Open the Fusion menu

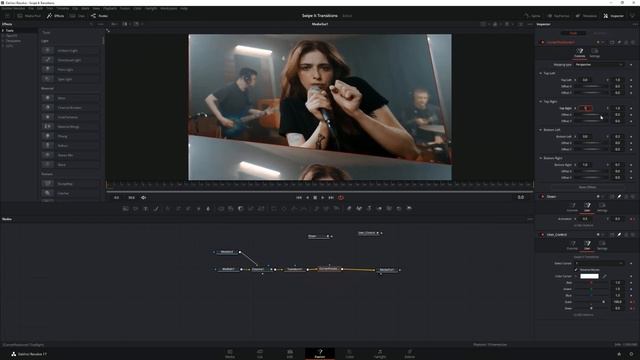click(x=124, y=8)
